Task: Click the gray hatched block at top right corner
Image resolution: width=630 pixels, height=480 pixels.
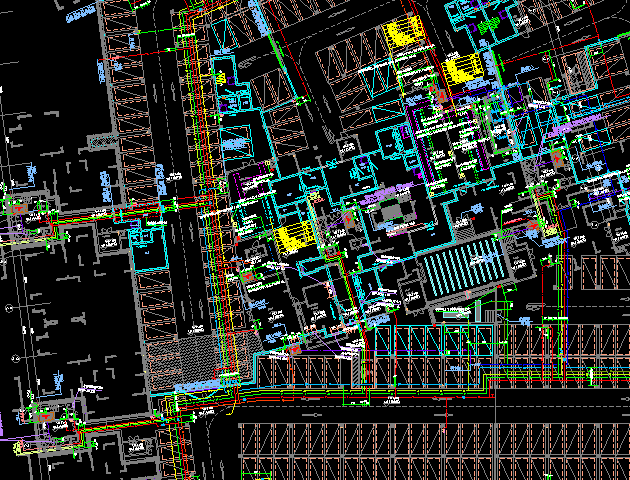Action: point(578,70)
